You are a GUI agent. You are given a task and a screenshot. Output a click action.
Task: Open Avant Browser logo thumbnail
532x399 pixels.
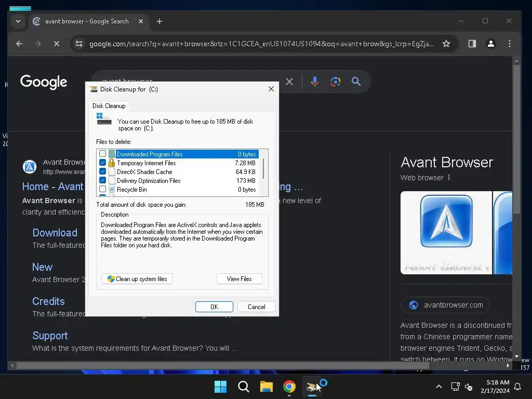tap(446, 232)
